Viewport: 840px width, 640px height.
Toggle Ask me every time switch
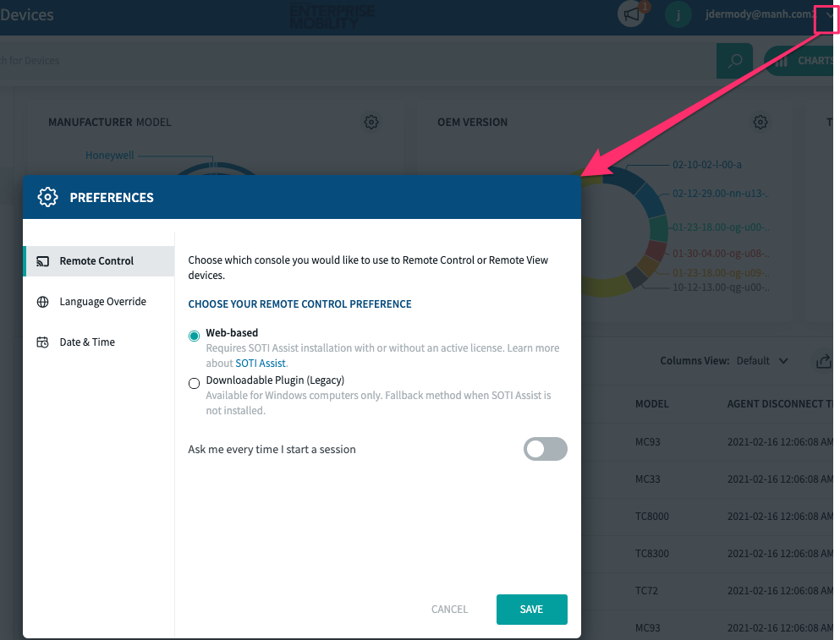pos(545,449)
